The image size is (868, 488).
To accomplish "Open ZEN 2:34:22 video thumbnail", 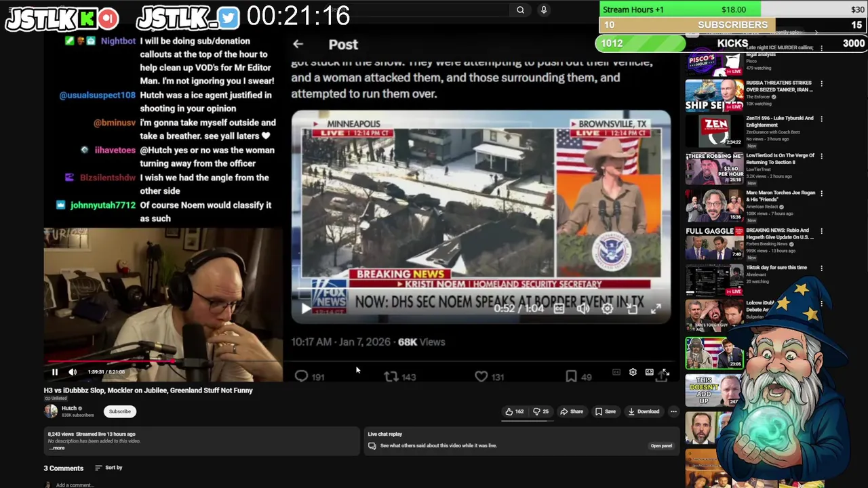I will 714,131.
